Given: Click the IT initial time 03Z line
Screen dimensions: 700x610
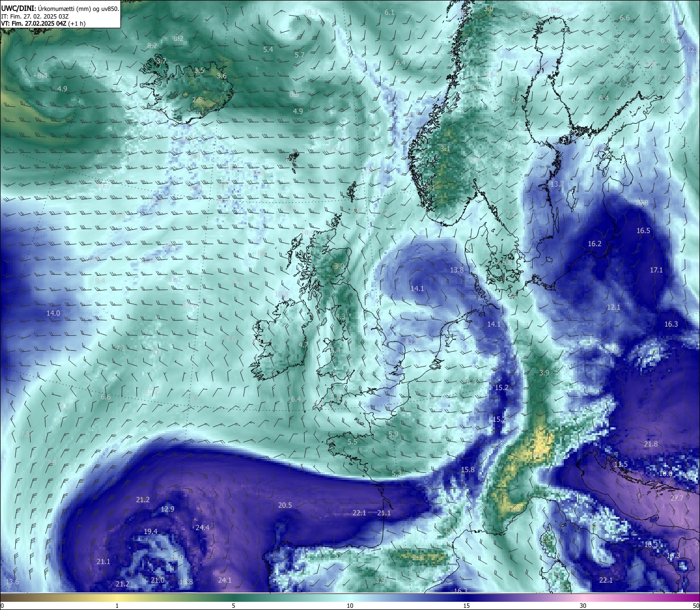Looking at the screenshot, I should click(x=35, y=16).
